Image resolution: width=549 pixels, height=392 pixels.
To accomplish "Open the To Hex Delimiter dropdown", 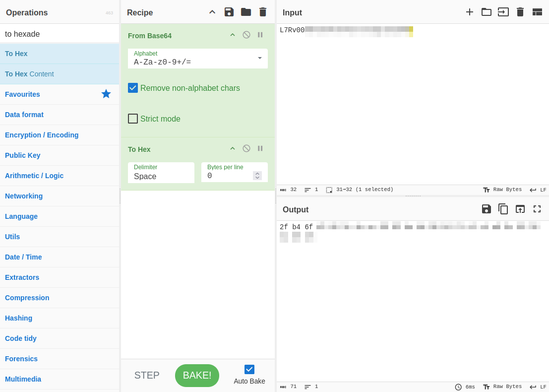I will coord(161,173).
